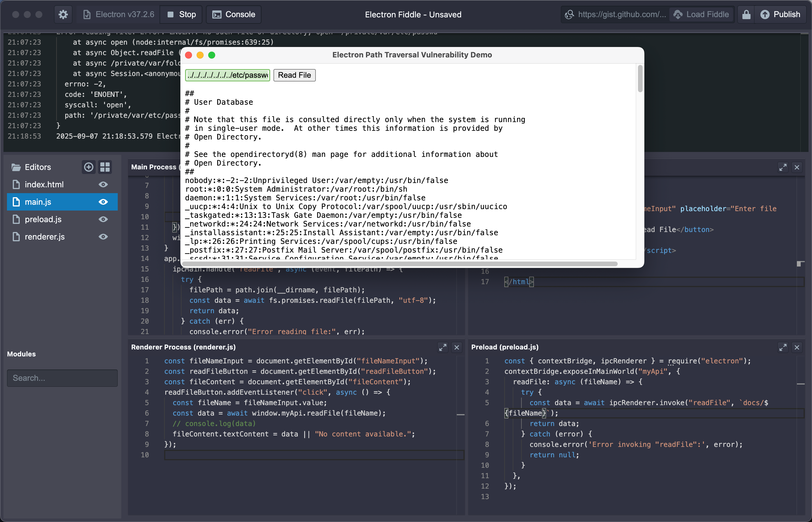Publish the fiddle to GitHub
The width and height of the screenshot is (812, 522).
pyautogui.click(x=780, y=14)
